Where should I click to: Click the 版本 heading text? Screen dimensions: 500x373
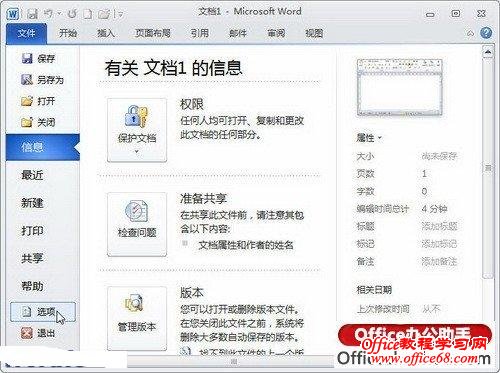click(x=192, y=293)
